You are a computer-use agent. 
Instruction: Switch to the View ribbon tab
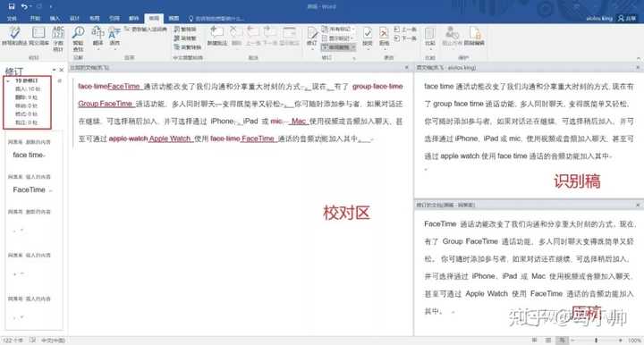[x=174, y=19]
